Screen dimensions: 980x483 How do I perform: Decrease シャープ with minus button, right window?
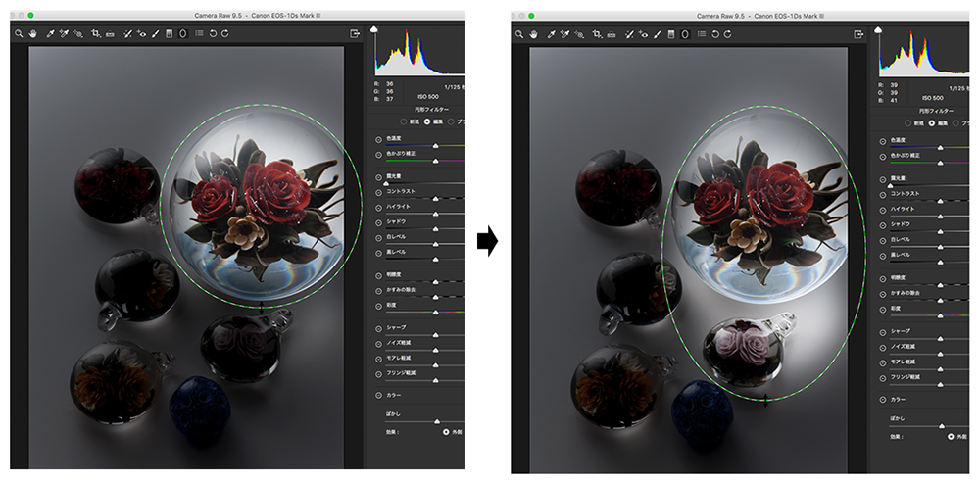coord(883,331)
